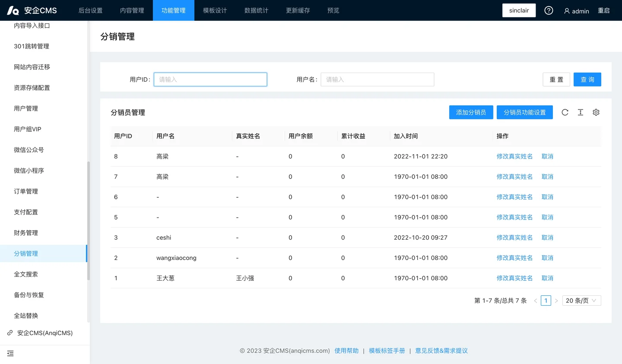Open 分销员功能设置 settings button

(525, 112)
